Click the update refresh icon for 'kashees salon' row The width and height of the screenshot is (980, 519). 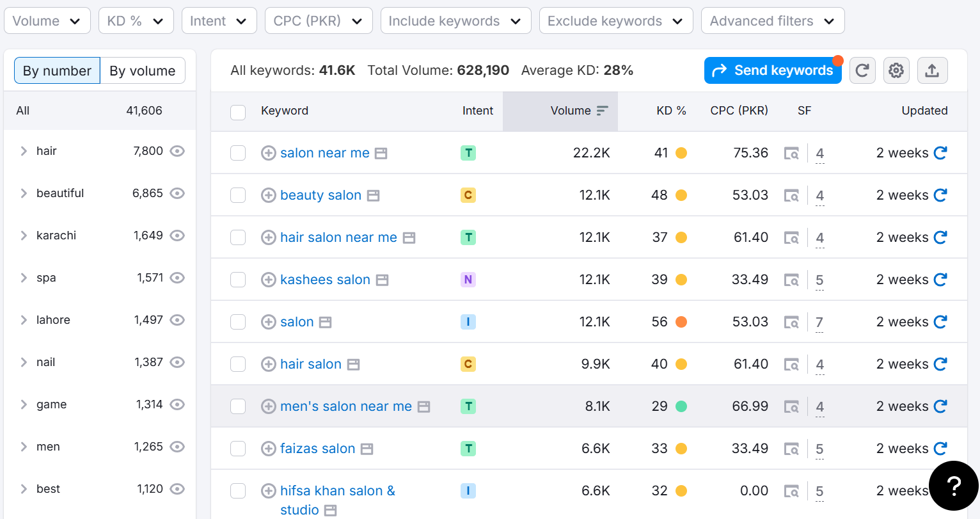940,280
